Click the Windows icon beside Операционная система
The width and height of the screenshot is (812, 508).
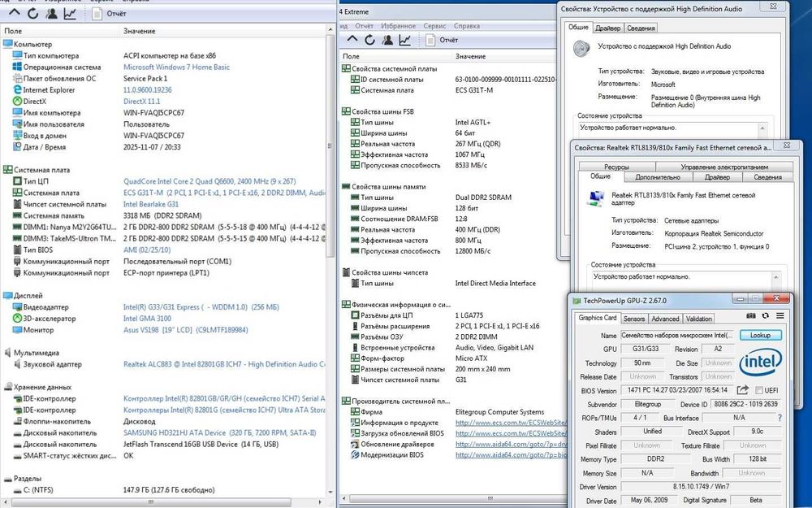click(17, 67)
